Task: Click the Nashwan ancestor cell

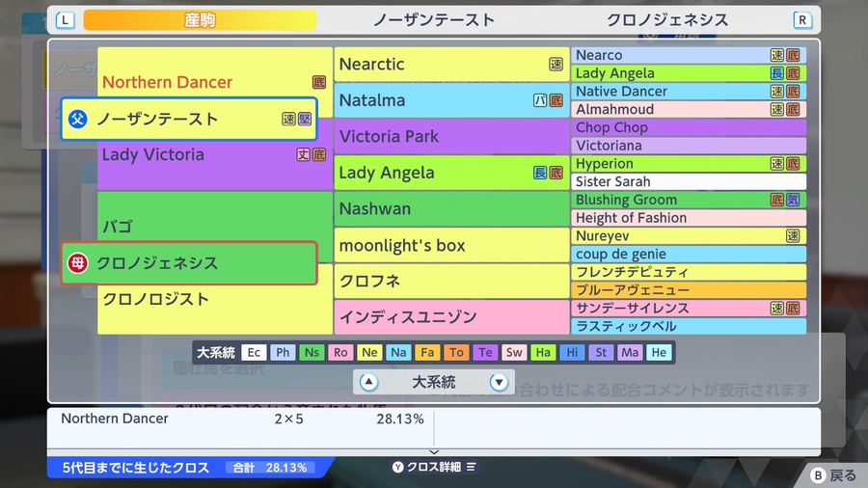Action: click(x=451, y=208)
